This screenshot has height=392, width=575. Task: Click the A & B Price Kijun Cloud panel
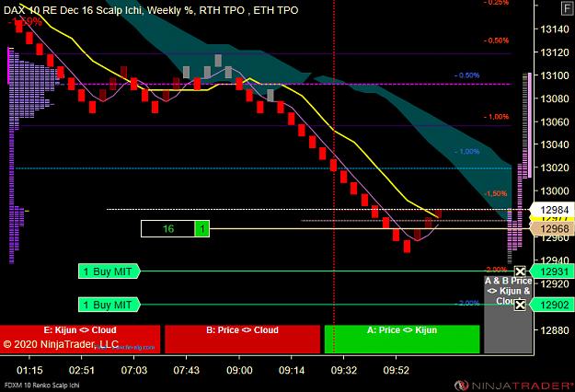coord(508,315)
